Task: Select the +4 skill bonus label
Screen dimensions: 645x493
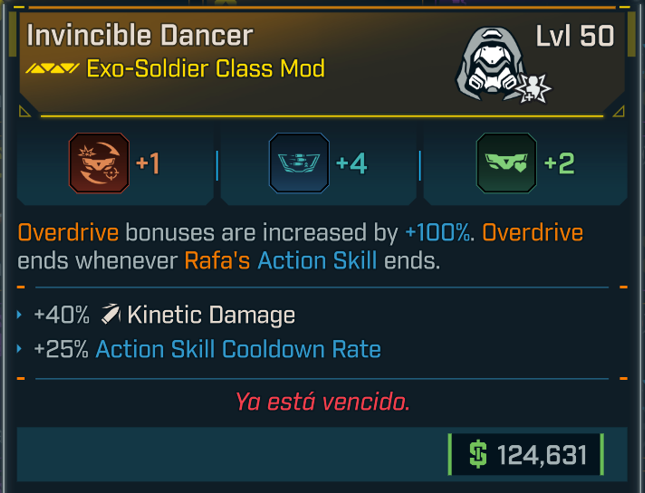Action: (351, 163)
